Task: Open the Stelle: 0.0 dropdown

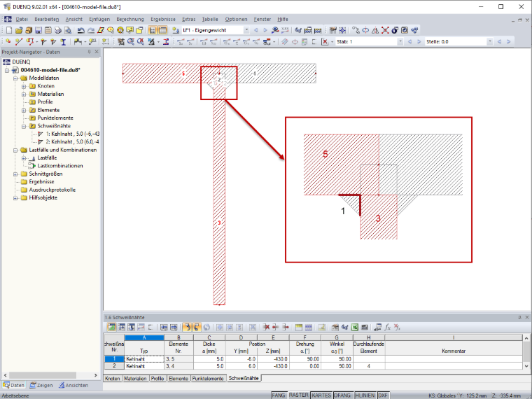Action: click(489, 41)
